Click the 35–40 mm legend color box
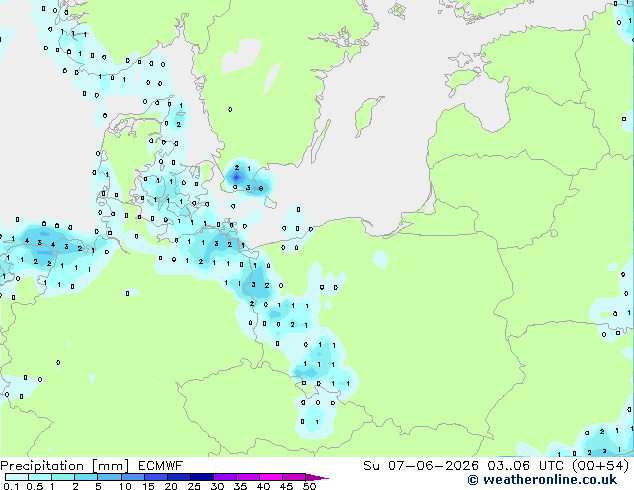The width and height of the screenshot is (634, 490). [248, 477]
